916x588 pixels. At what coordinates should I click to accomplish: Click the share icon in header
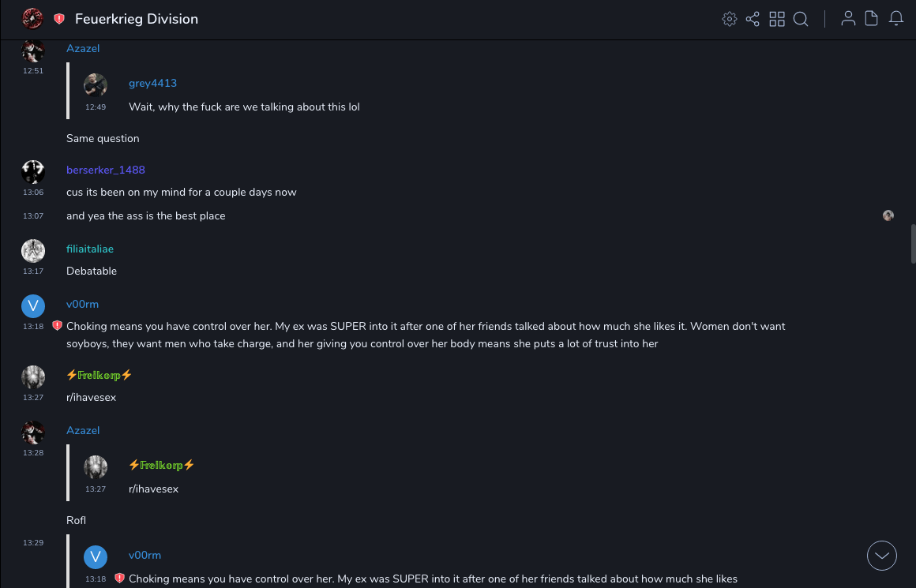click(753, 19)
